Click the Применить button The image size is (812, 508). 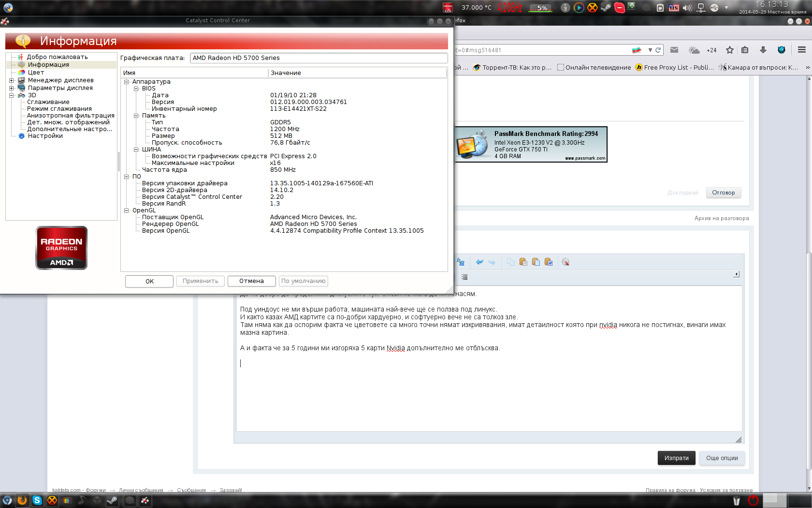(201, 281)
